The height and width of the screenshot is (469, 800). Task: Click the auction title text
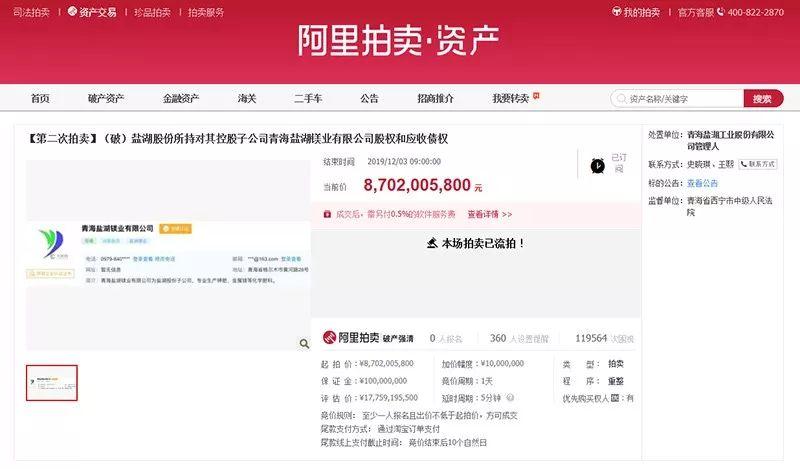pos(238,138)
